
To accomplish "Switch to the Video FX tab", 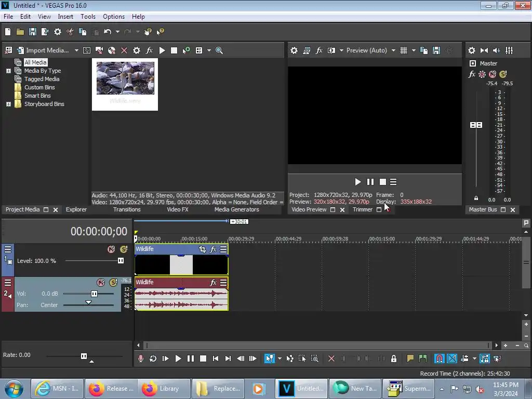I will coord(178,210).
